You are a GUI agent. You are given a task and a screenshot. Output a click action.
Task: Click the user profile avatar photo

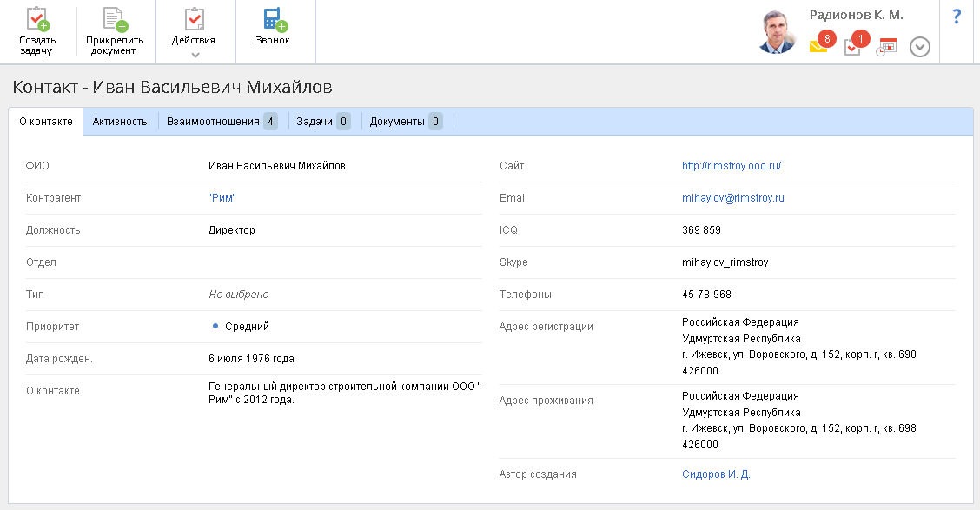click(777, 32)
